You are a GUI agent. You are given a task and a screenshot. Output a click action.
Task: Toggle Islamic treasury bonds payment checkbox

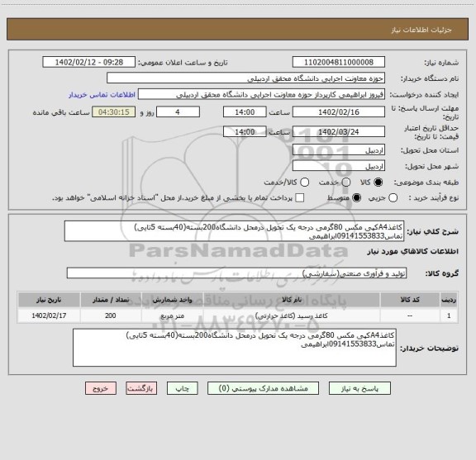[300, 198]
